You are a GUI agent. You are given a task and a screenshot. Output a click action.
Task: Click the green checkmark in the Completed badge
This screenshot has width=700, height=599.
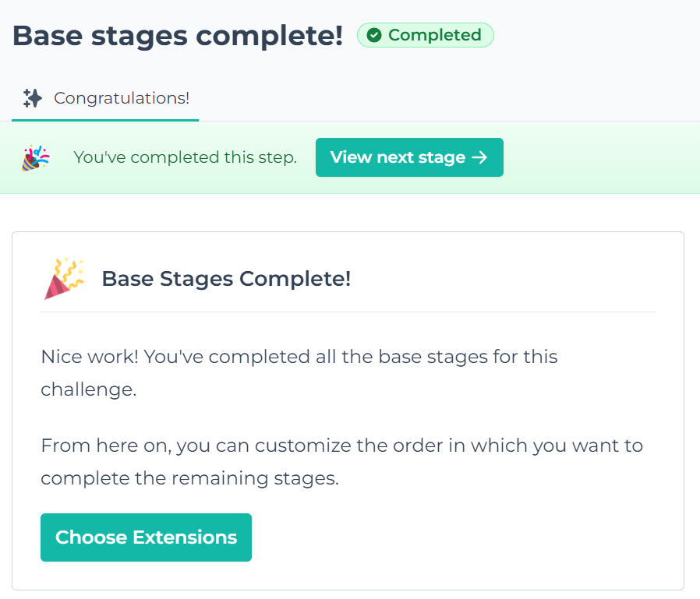(374, 35)
